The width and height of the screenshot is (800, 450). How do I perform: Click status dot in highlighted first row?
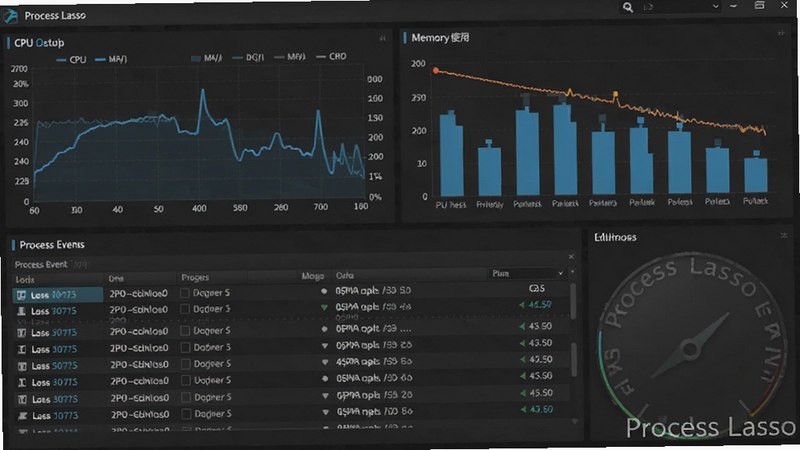click(x=323, y=291)
